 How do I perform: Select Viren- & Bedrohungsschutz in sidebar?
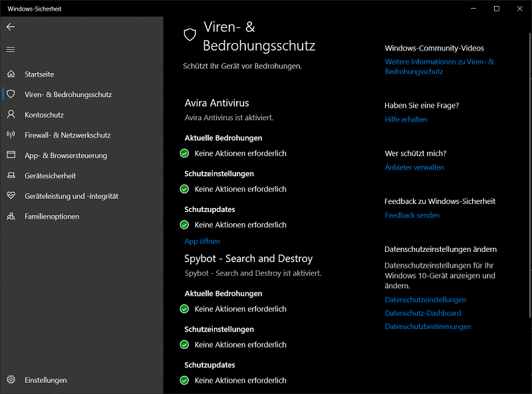(x=81, y=94)
